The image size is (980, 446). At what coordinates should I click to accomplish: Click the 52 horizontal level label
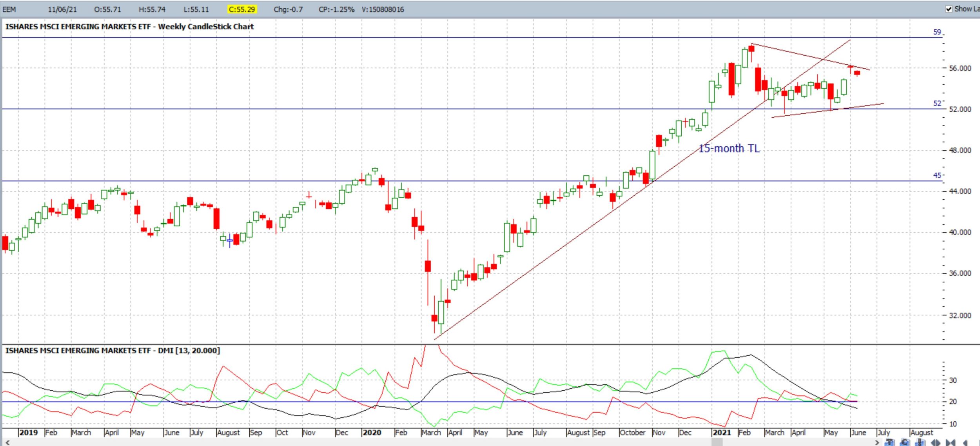pos(937,103)
